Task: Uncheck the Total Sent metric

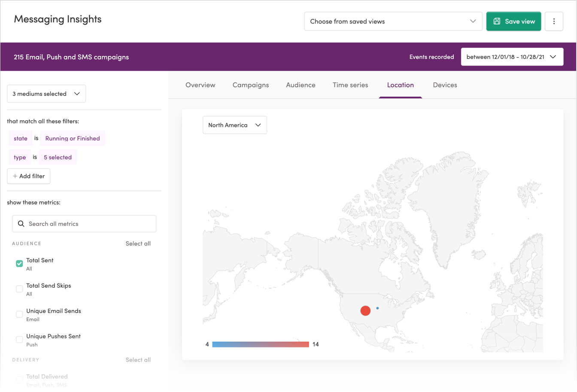Action: [19, 263]
